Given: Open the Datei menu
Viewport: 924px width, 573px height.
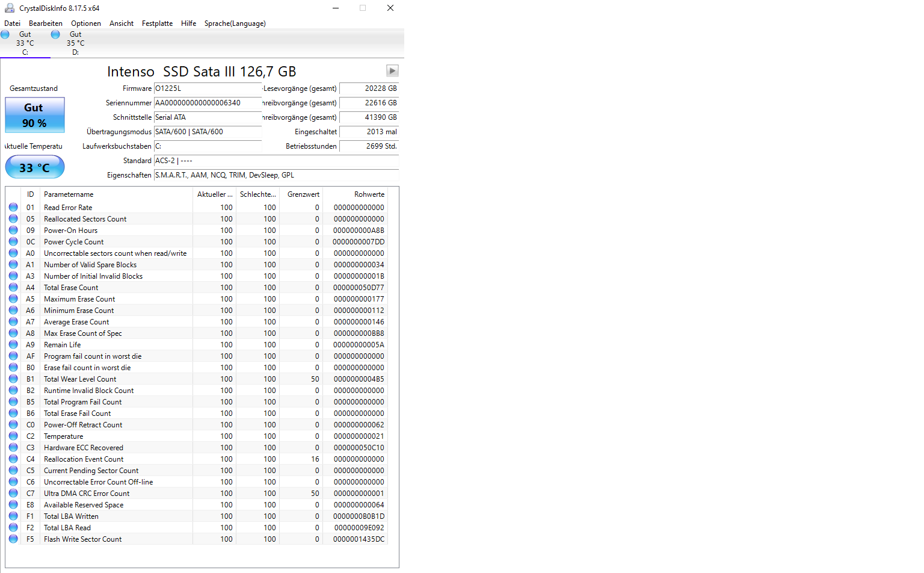Looking at the screenshot, I should pos(12,23).
